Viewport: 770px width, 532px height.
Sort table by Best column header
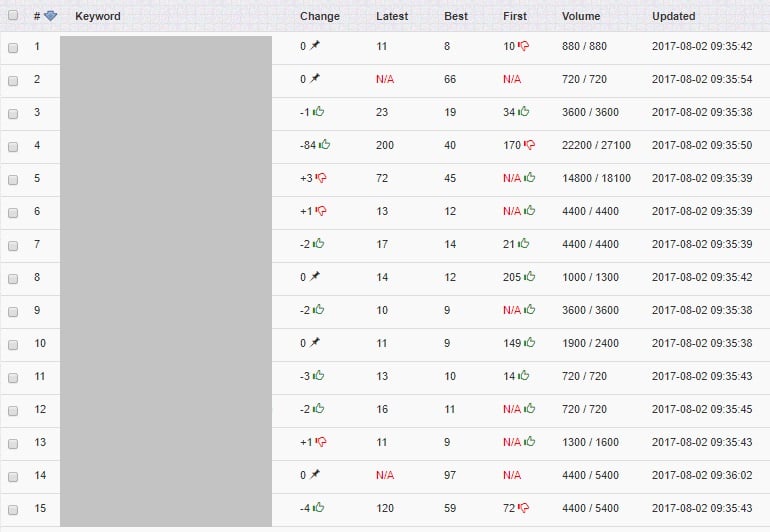(456, 16)
